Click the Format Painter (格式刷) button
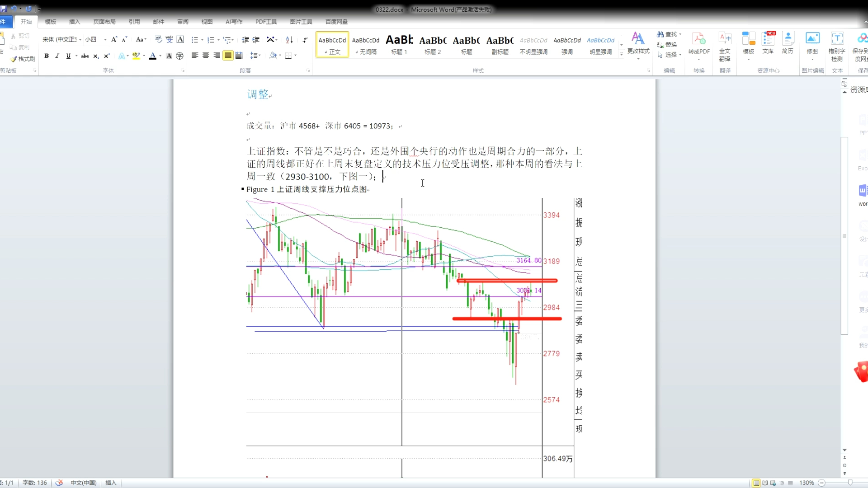The width and height of the screenshot is (868, 488). click(x=23, y=59)
